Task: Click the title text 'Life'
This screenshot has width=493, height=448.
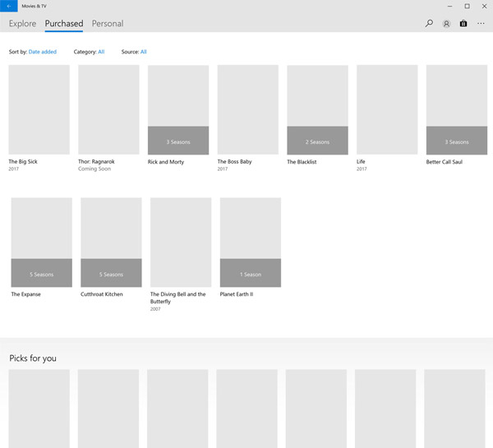Action: (x=361, y=161)
